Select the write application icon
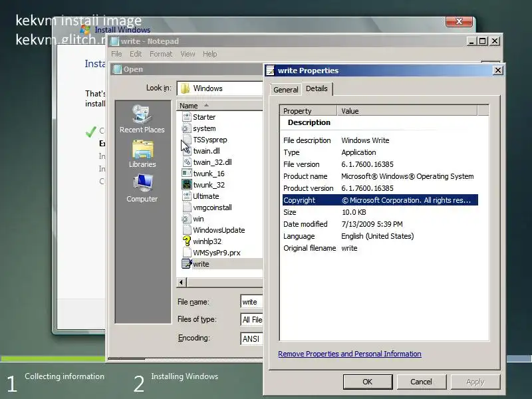The image size is (532, 399). [x=187, y=263]
